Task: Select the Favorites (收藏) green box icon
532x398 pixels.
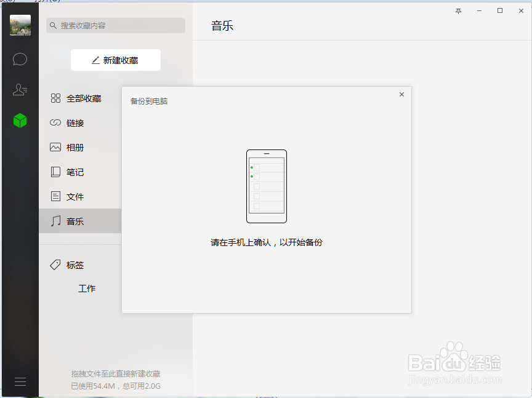Action: pyautogui.click(x=20, y=121)
